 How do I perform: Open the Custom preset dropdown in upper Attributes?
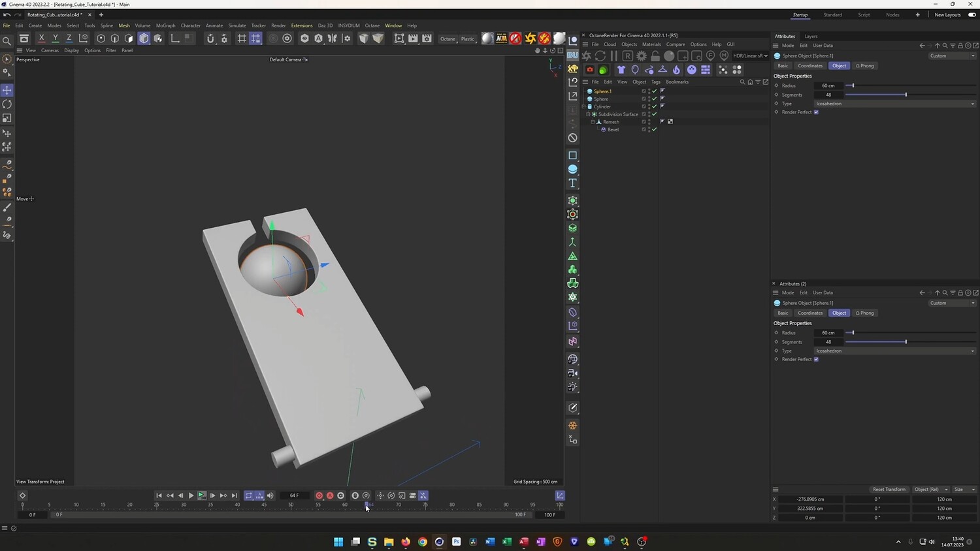953,56
